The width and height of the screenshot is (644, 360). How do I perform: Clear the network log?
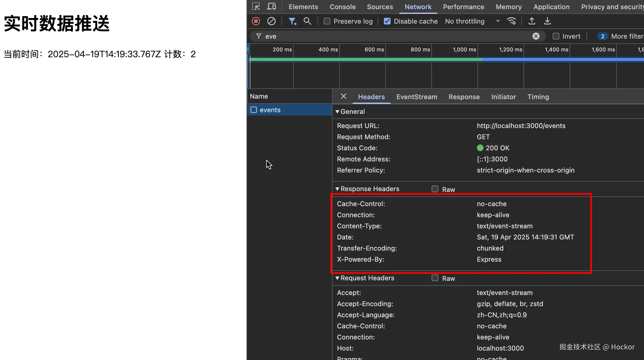tap(271, 21)
